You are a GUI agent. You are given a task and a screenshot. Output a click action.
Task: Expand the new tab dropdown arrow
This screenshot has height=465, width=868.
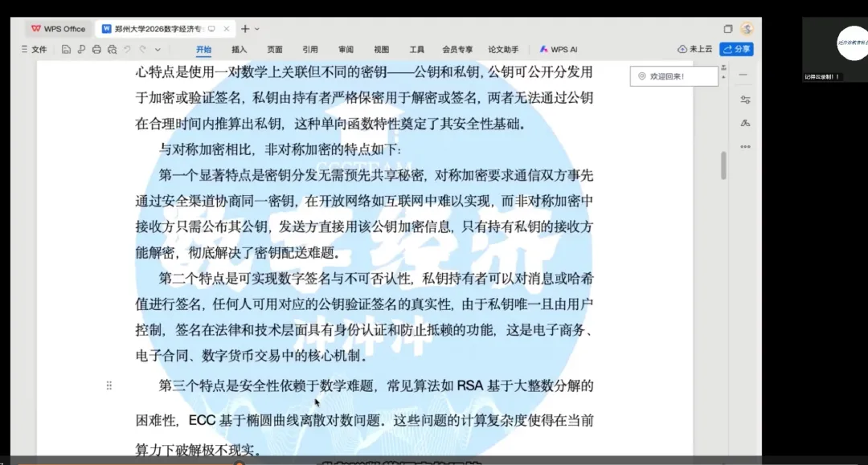[257, 29]
